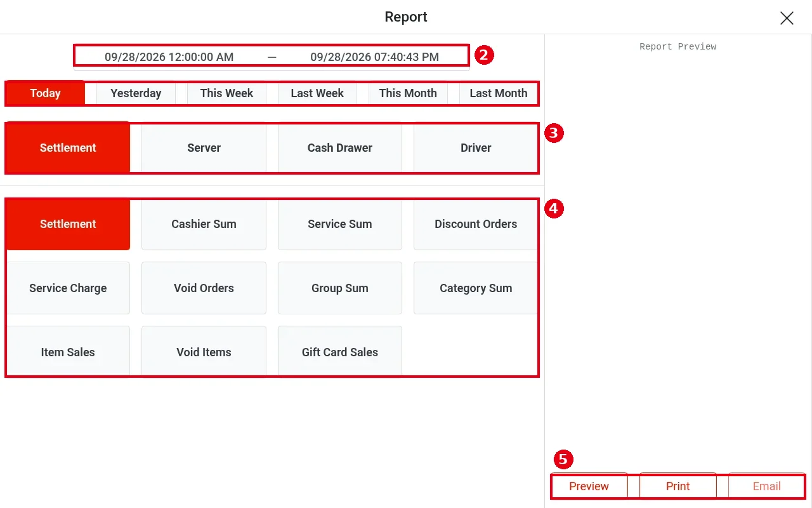
Task: Print the selected report
Action: 678,486
